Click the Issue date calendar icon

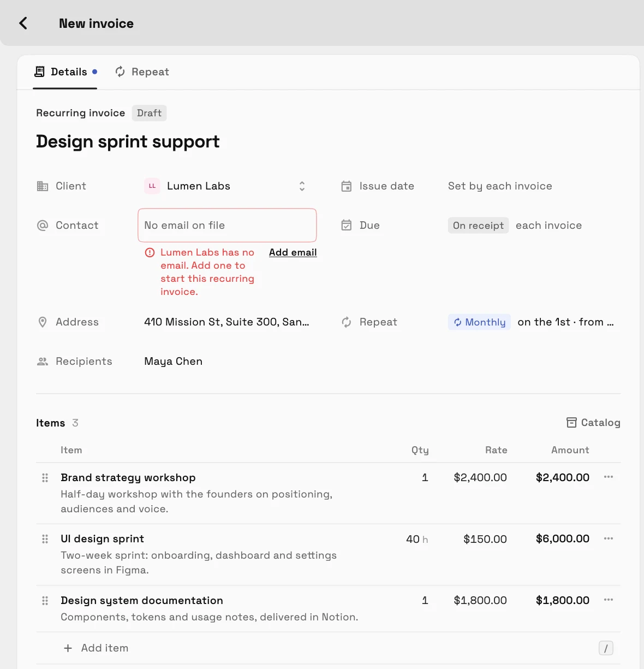coord(347,186)
